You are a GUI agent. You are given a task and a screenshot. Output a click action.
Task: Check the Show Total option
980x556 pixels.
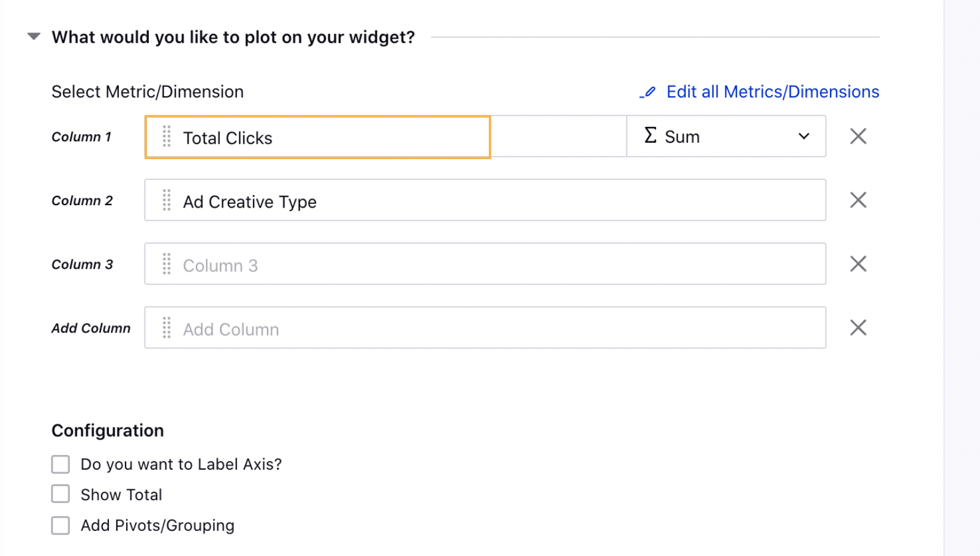click(x=61, y=494)
